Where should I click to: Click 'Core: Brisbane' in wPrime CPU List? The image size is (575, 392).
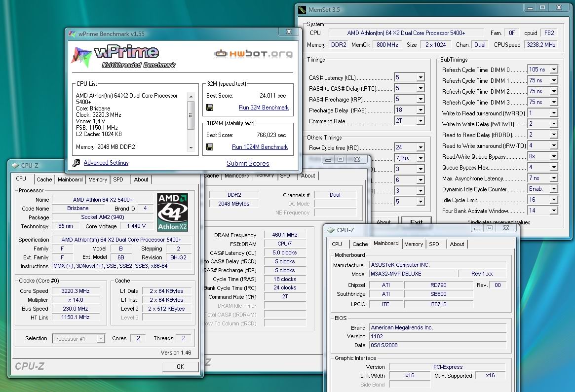[93, 108]
